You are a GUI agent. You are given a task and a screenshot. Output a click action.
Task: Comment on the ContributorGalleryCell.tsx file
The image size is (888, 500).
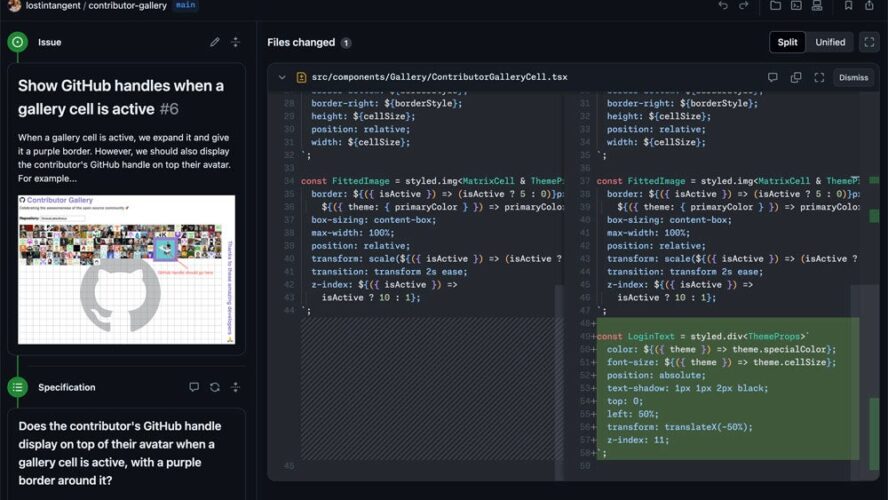[x=772, y=78]
